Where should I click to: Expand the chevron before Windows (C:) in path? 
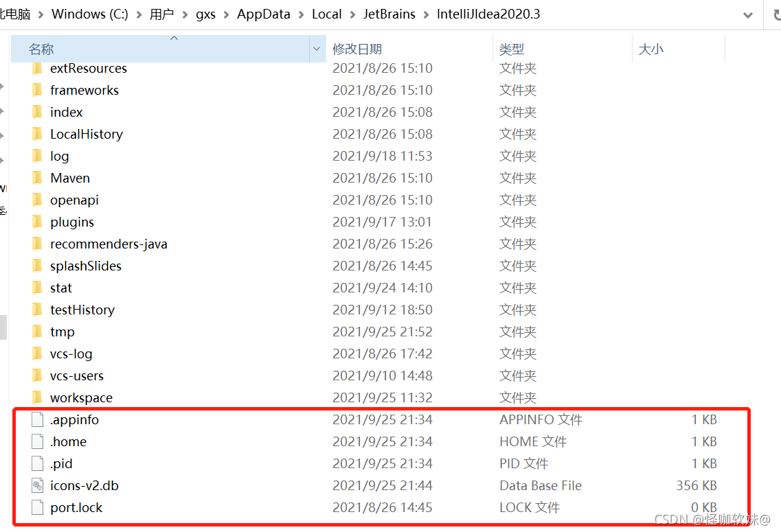coord(41,15)
